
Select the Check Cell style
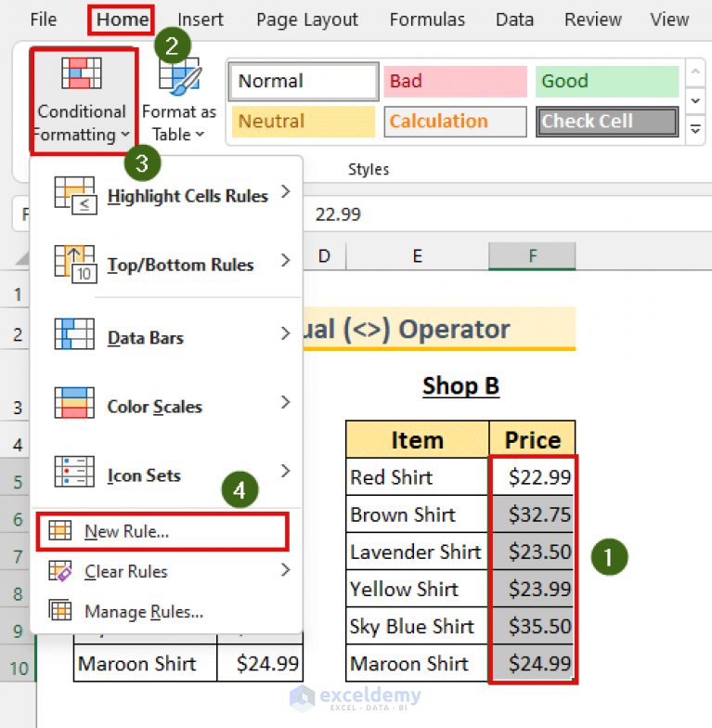606,122
